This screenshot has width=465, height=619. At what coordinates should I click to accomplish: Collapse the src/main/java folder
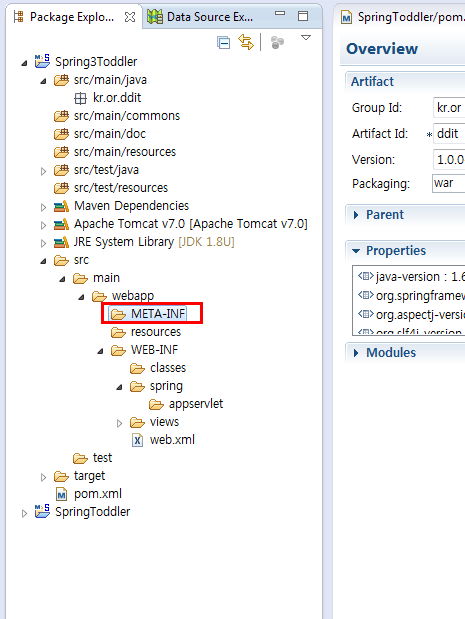[43, 81]
